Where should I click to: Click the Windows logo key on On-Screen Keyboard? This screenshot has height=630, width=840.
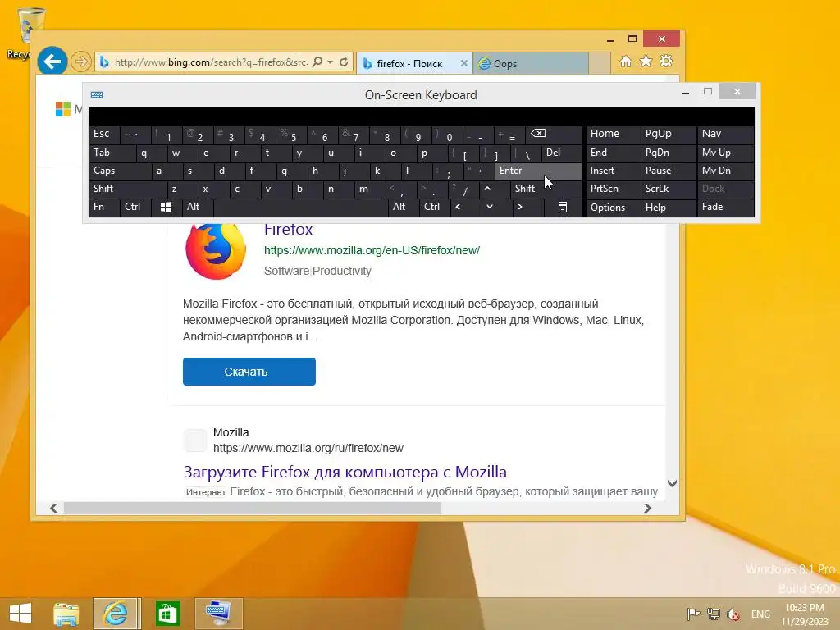point(166,207)
